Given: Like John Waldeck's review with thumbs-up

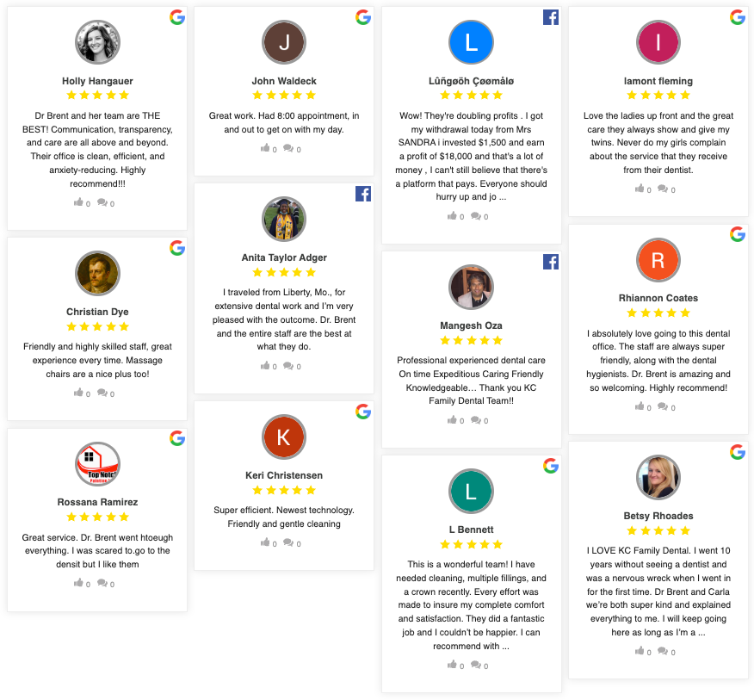Looking at the screenshot, I should click(265, 148).
